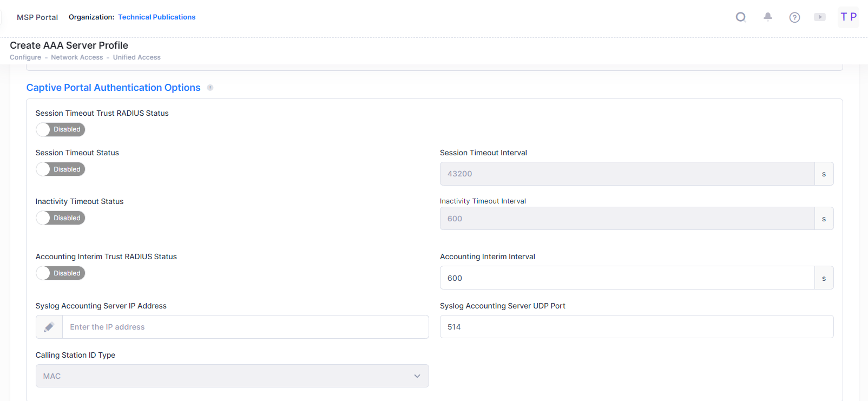Viewport: 868px width, 401px height.
Task: Click the chevron arrow in MAC dropdown
Action: coord(417,376)
